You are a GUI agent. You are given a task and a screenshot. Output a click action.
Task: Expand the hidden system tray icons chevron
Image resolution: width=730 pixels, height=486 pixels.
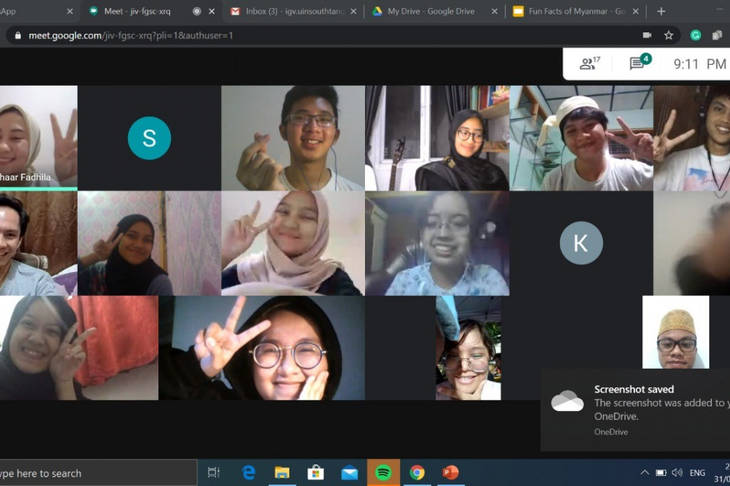[645, 473]
